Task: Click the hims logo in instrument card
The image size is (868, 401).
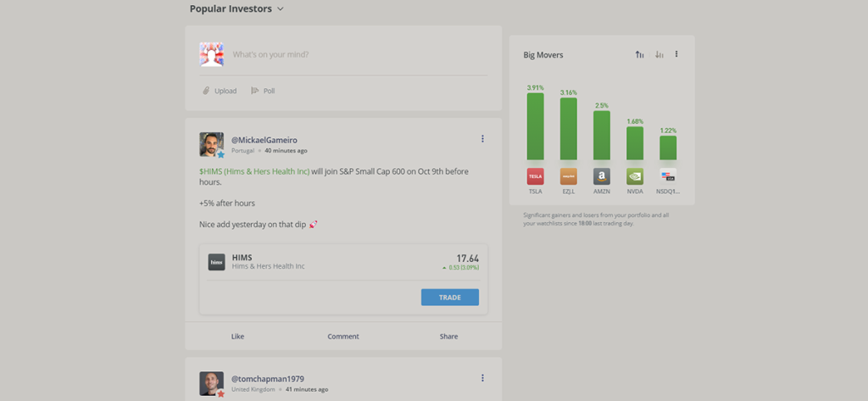Action: point(216,262)
